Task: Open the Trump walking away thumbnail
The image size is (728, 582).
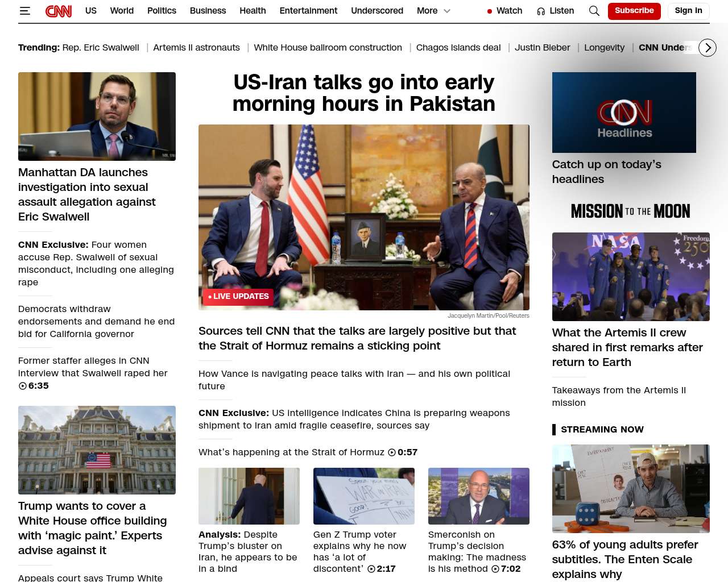Action: 249,496
